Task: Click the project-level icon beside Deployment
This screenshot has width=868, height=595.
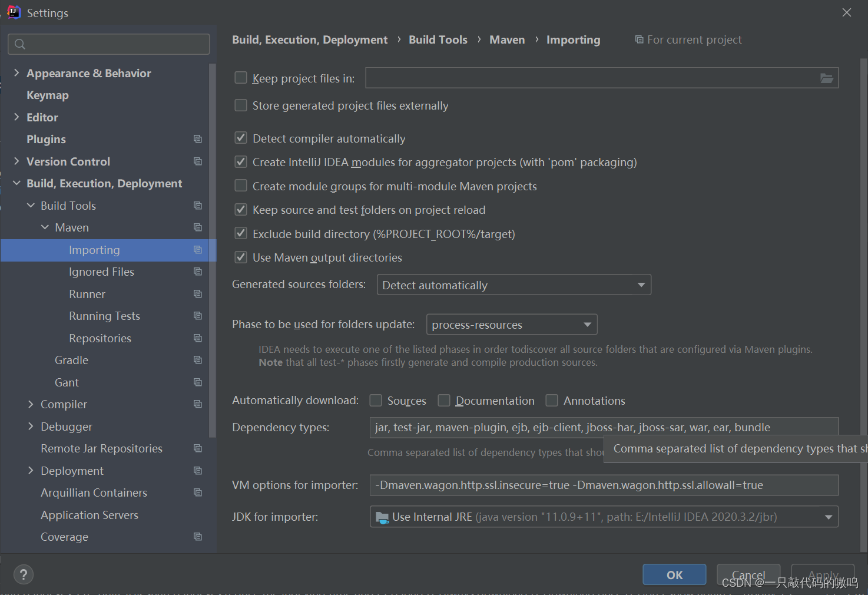Action: click(x=198, y=471)
